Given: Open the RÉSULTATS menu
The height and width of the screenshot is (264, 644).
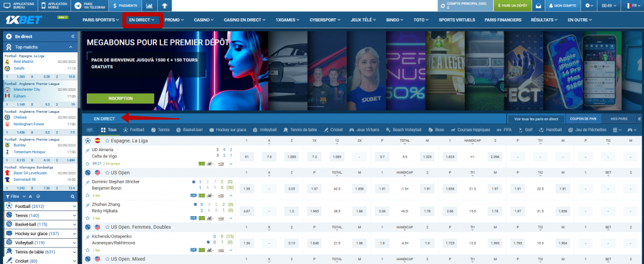Looking at the screenshot, I should [x=545, y=20].
